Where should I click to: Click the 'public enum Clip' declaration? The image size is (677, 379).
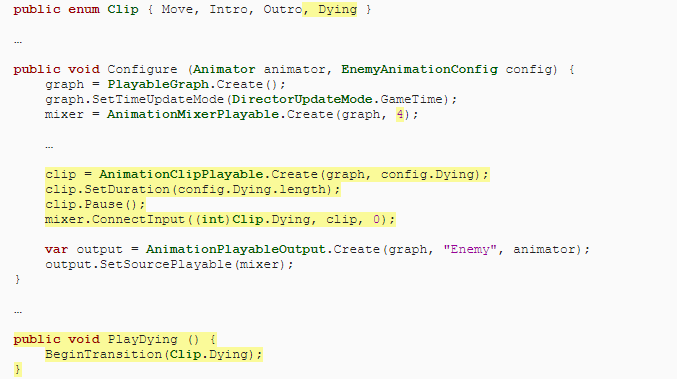tap(76, 9)
